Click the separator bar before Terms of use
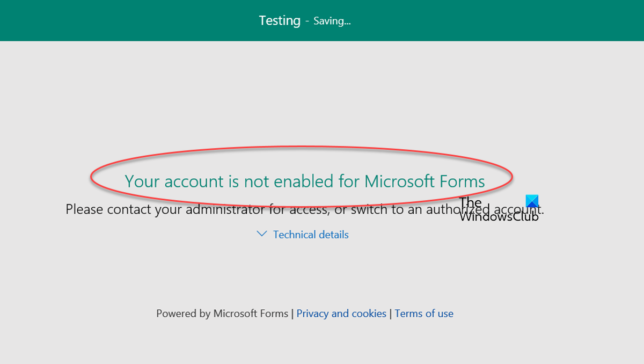This screenshot has width=644, height=364. 391,314
